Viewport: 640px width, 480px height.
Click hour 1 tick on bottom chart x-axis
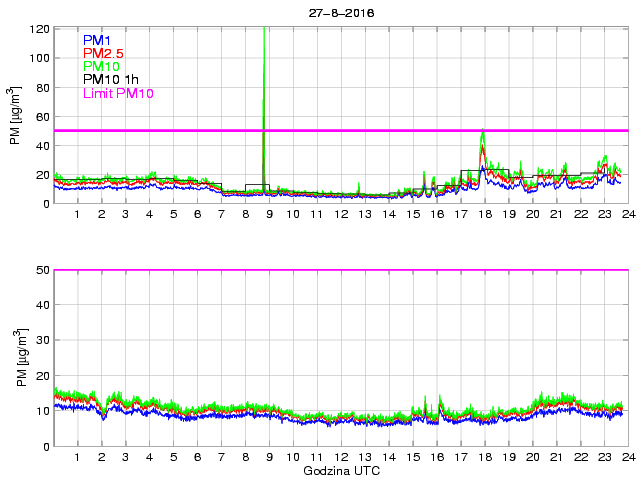pos(77,457)
